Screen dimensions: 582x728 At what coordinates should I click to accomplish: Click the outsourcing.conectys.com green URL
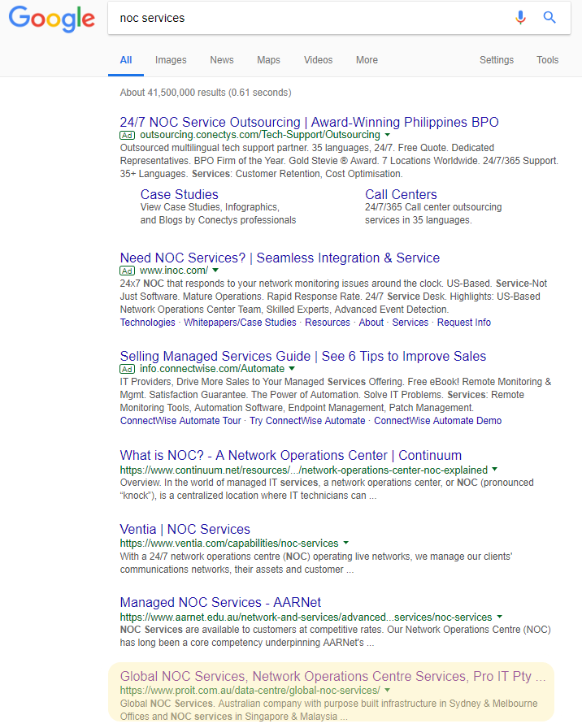(x=259, y=135)
